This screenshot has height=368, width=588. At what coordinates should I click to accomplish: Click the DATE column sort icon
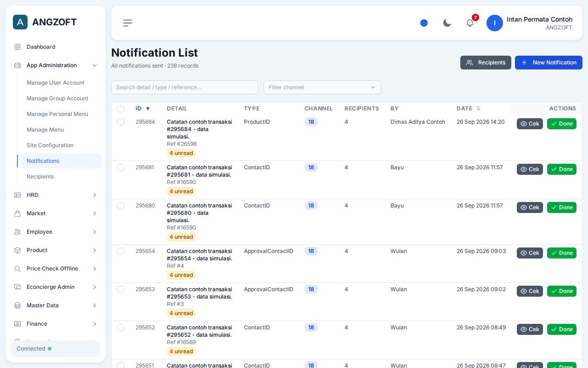(478, 109)
